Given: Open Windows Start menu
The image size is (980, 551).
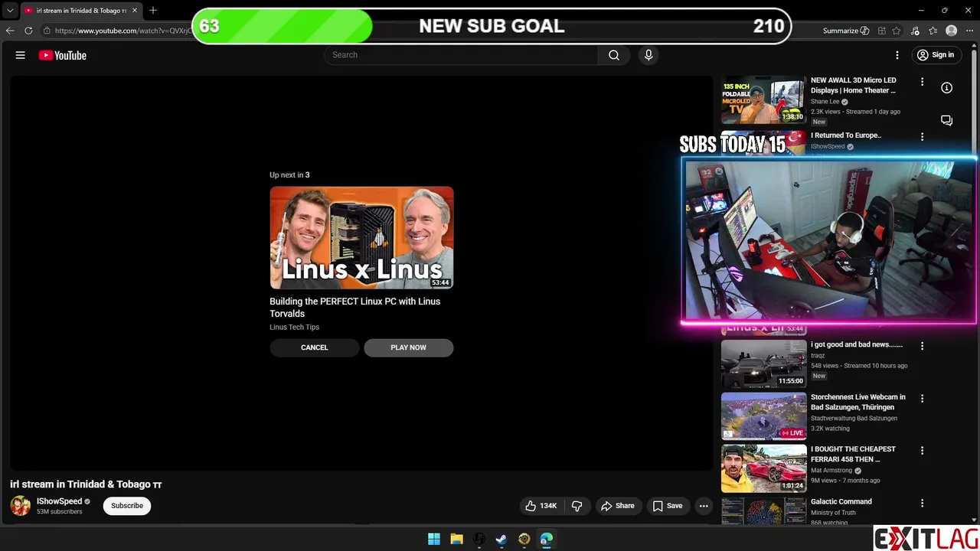Looking at the screenshot, I should [x=434, y=539].
